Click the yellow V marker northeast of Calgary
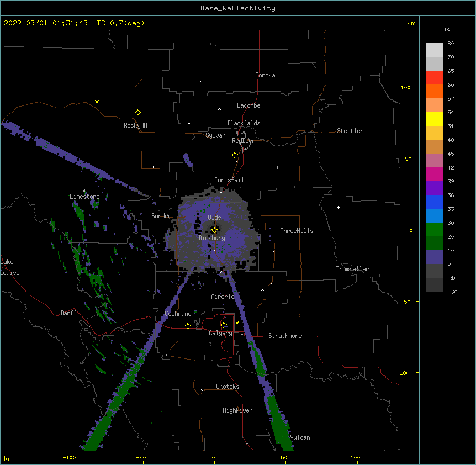This screenshot has width=476, height=465. 237,323
